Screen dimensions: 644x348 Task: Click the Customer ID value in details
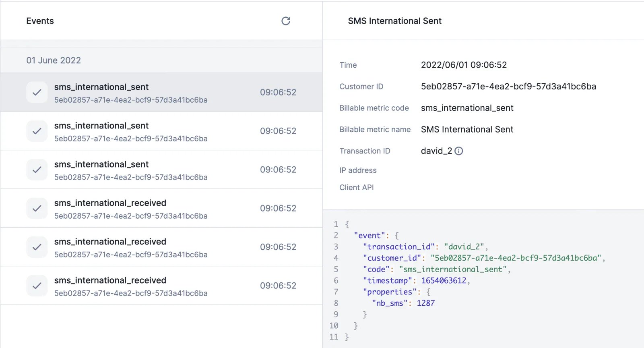[508, 86]
